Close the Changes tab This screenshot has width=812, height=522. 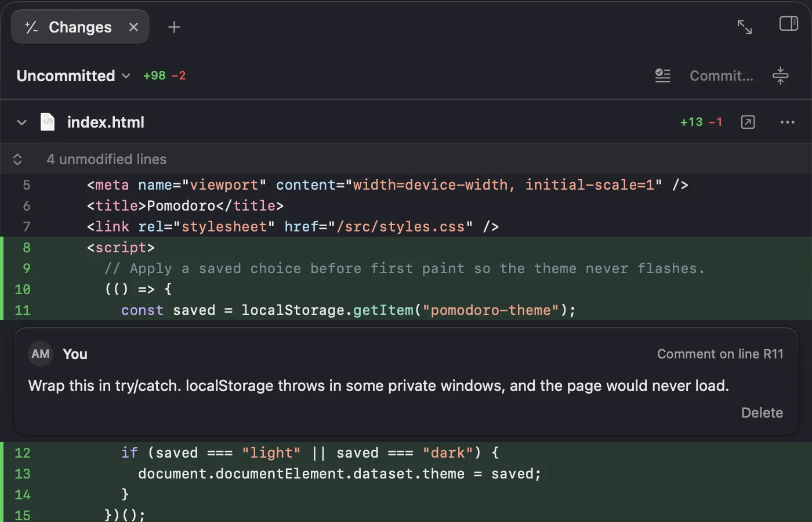133,27
